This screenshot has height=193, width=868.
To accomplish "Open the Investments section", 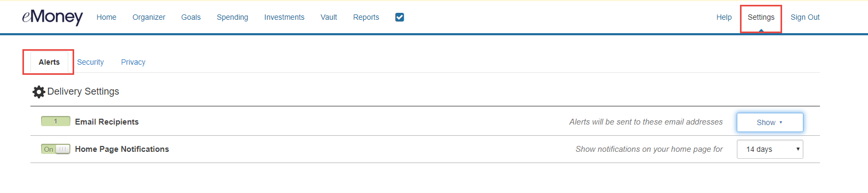I will (284, 17).
